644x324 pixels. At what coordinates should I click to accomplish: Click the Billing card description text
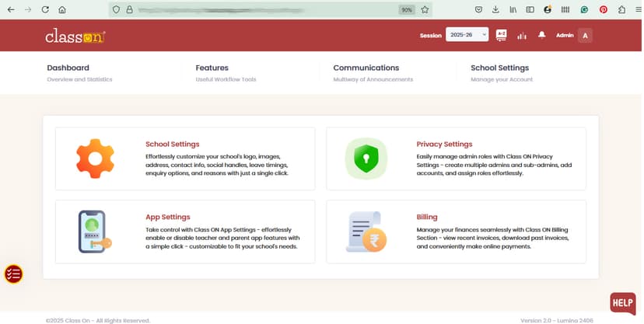click(492, 239)
